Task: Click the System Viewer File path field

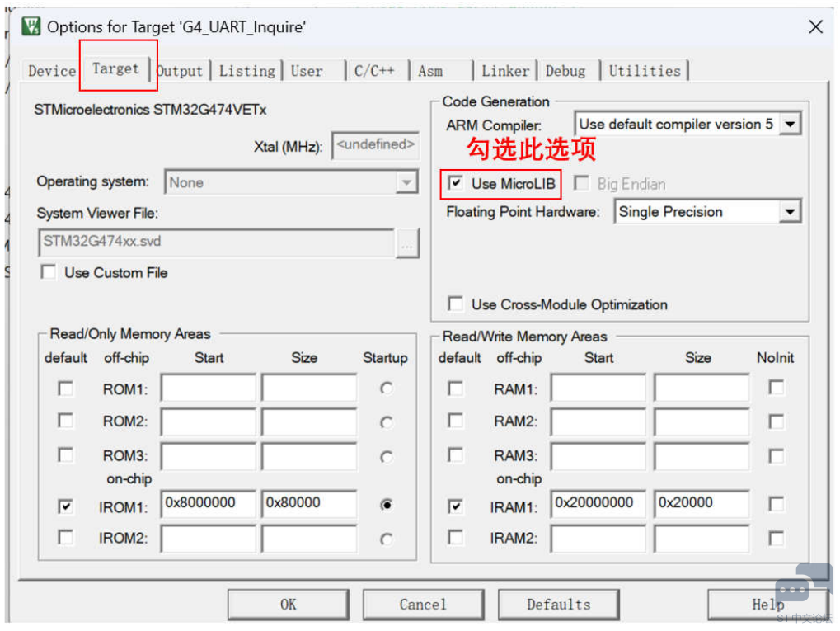Action: coord(217,243)
